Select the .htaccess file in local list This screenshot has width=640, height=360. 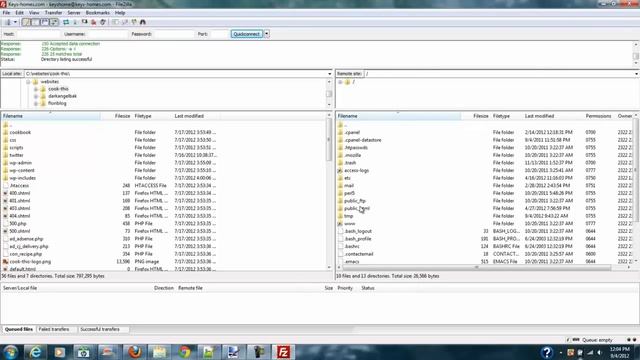click(19, 186)
